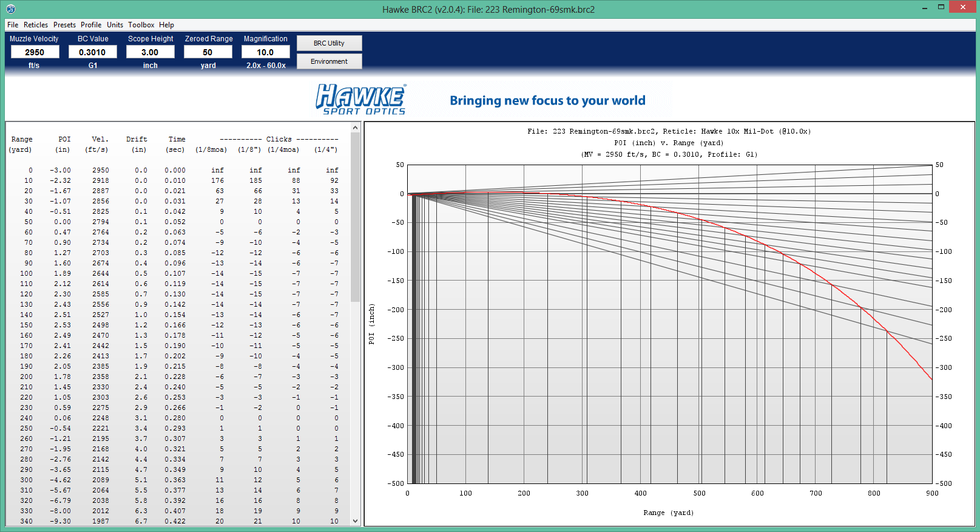The width and height of the screenshot is (980, 532).
Task: Click the Environment button
Action: coord(329,61)
